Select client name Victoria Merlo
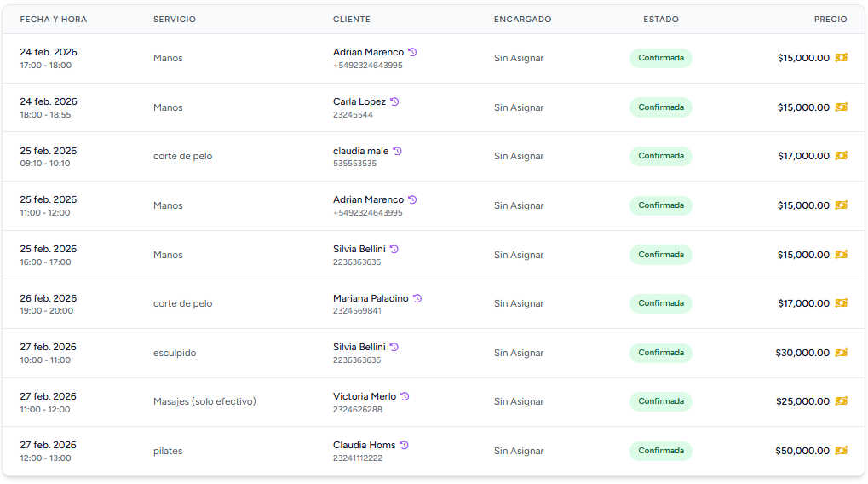 point(364,396)
